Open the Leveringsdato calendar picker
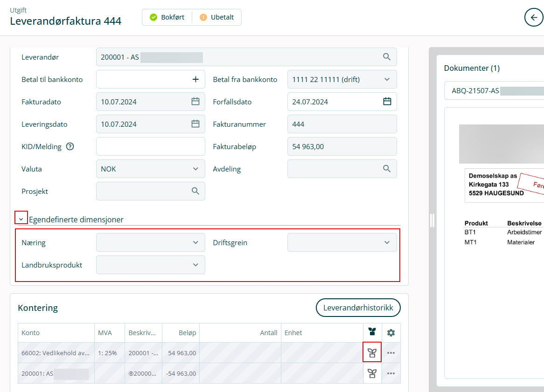This screenshot has height=392, width=544. tap(195, 124)
